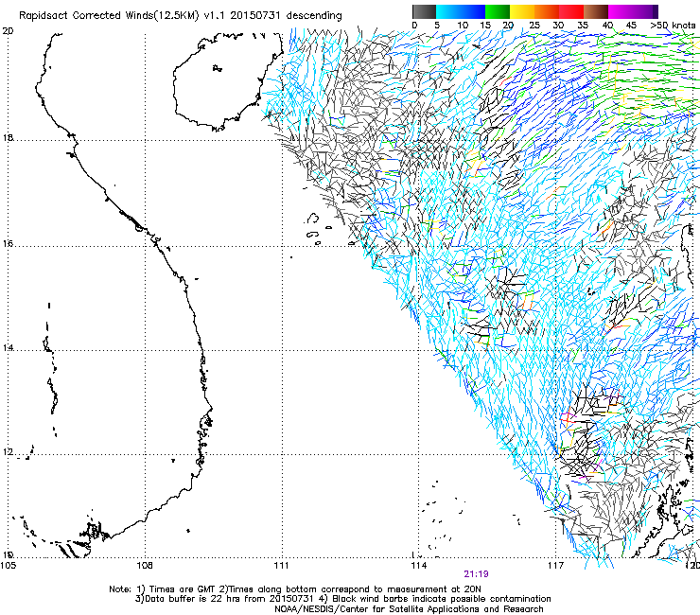Click latitude label '14' on the left axis
The height and width of the screenshot is (615, 700).
[x=8, y=347]
